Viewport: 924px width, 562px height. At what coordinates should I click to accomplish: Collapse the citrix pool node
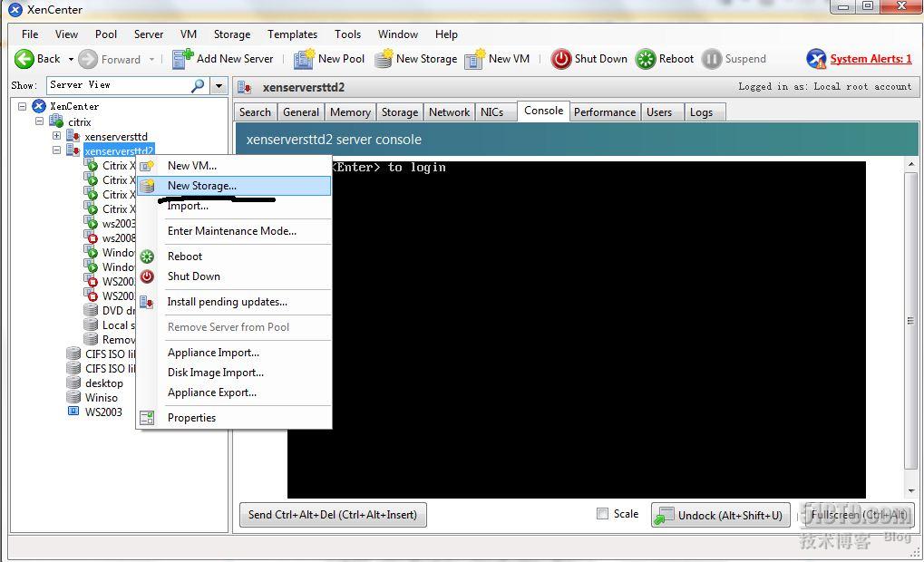point(40,121)
